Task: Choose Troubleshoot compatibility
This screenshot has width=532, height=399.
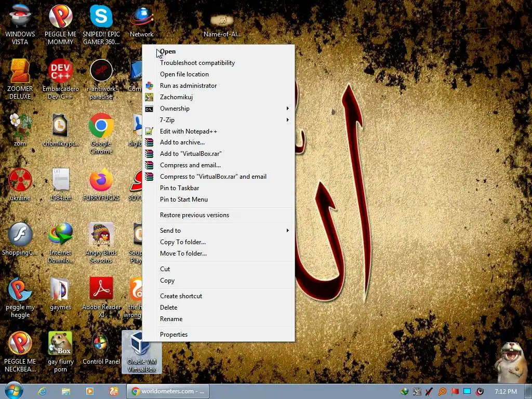Action: coord(219,63)
